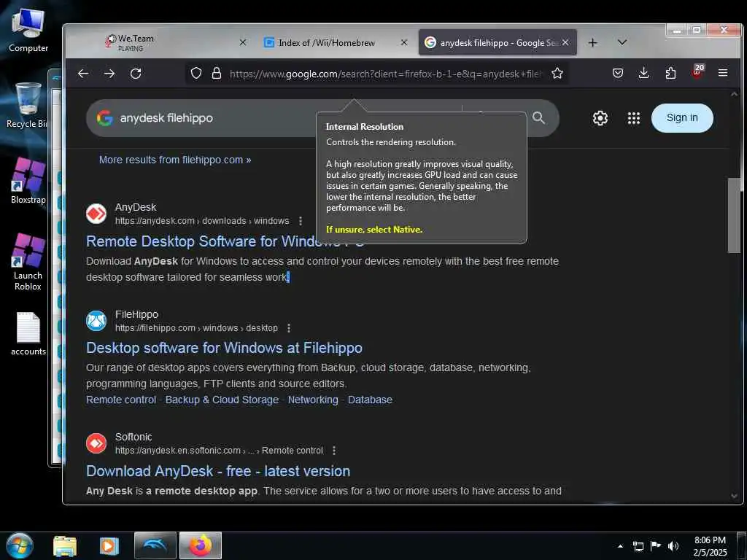The height and width of the screenshot is (560, 747).
Task: Select the Bloxstrap desktop shortcut
Action: coord(28,181)
